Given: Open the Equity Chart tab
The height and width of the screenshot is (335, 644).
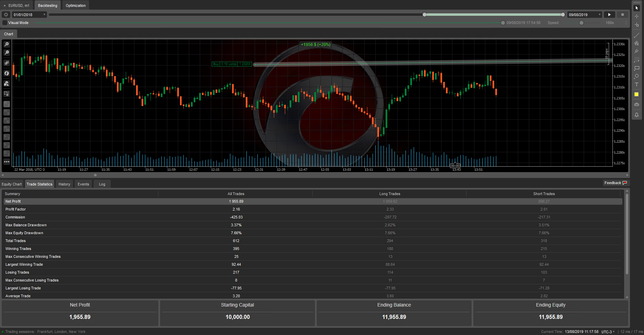Looking at the screenshot, I should (x=12, y=184).
